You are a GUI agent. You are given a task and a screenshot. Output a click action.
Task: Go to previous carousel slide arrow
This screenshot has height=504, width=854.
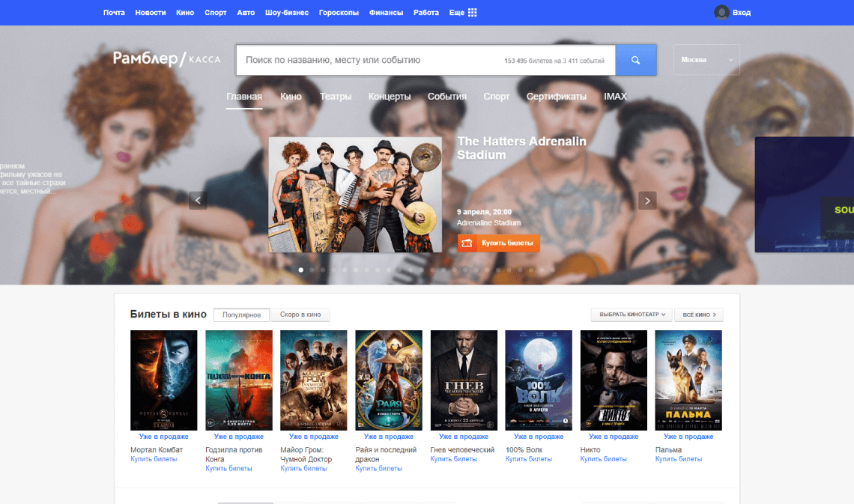click(198, 200)
